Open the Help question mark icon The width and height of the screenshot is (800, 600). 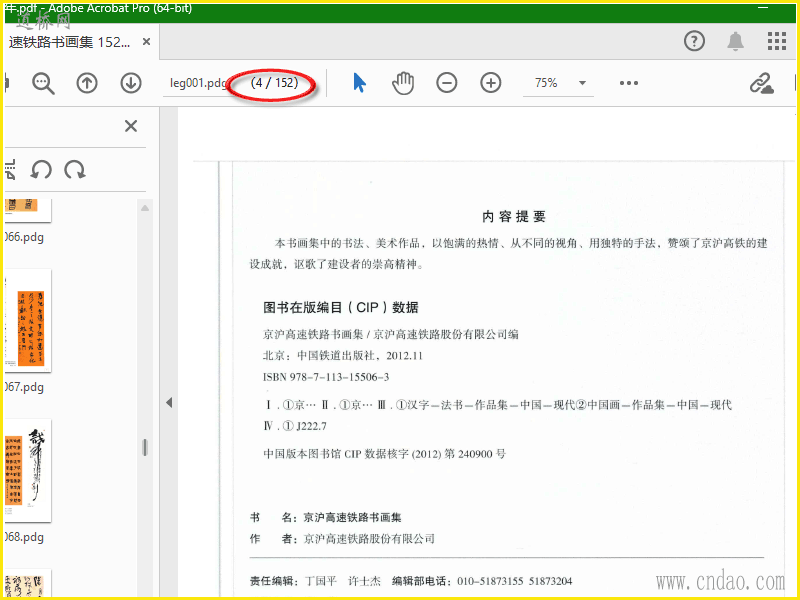[694, 41]
